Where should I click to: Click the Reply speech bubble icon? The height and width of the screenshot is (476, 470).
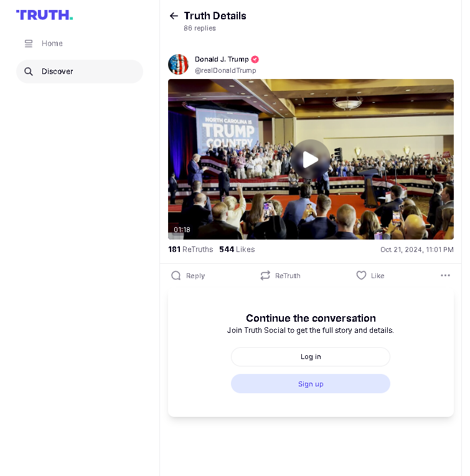[176, 276]
